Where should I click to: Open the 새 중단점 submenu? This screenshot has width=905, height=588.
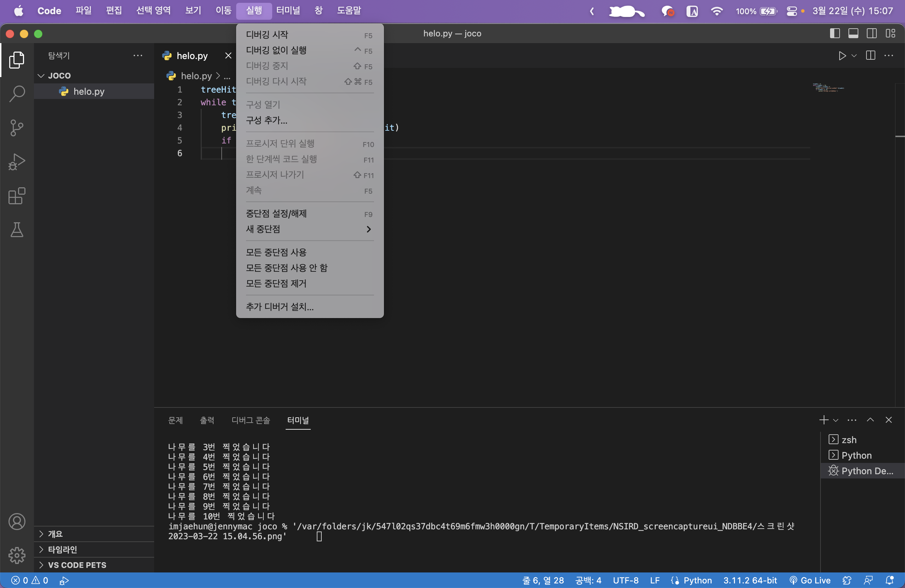tap(310, 229)
